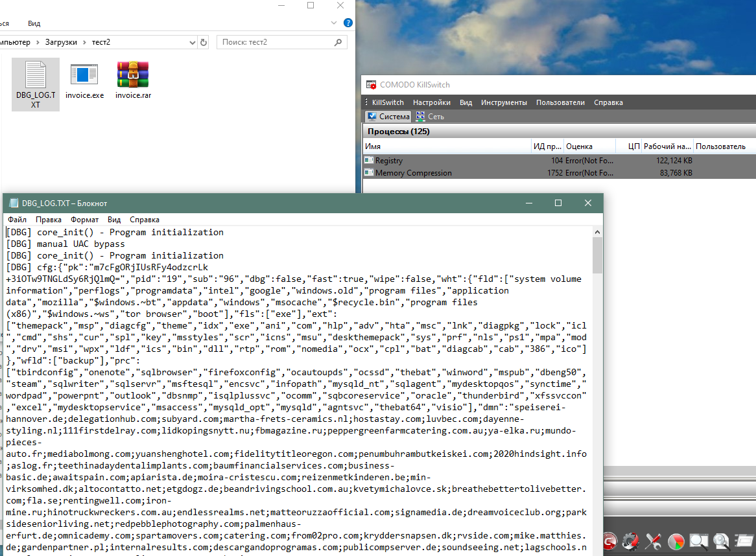Image resolution: width=756 pixels, height=556 pixels.
Task: Open the Формат menu in Notepad
Action: pos(84,220)
